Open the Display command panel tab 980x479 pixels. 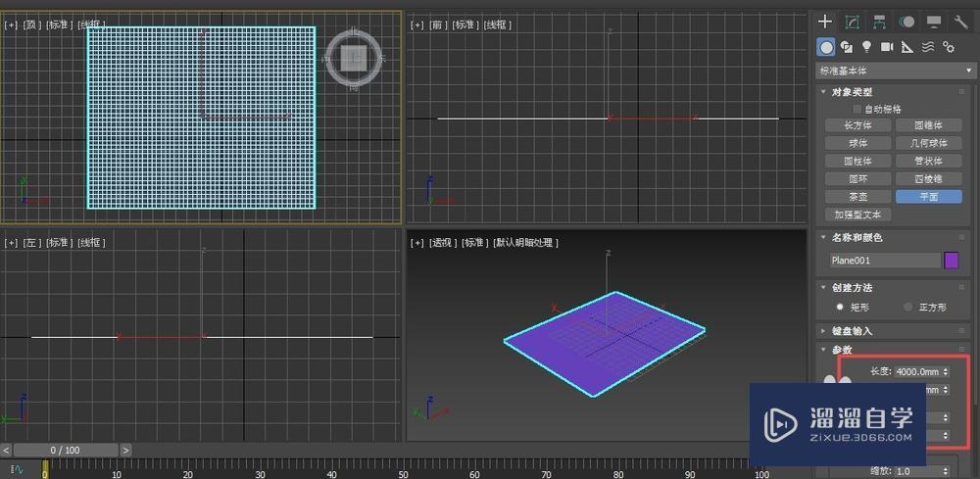coord(934,22)
